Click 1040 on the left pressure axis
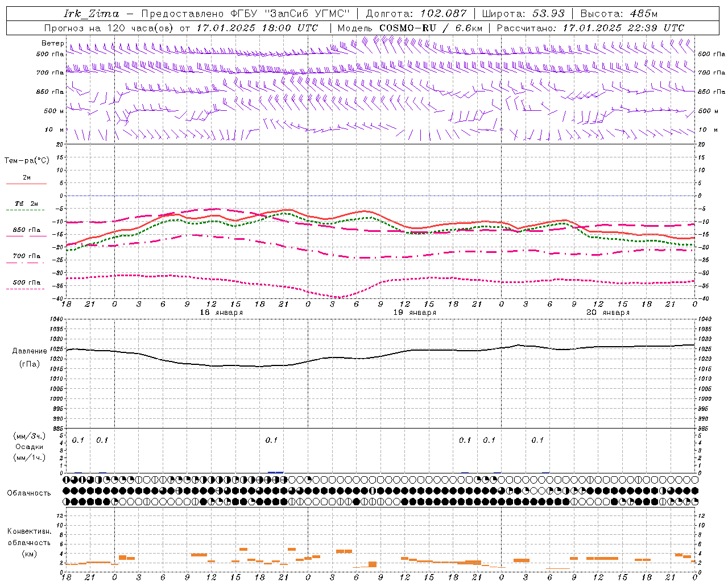This screenshot has height=582, width=728. (x=56, y=319)
